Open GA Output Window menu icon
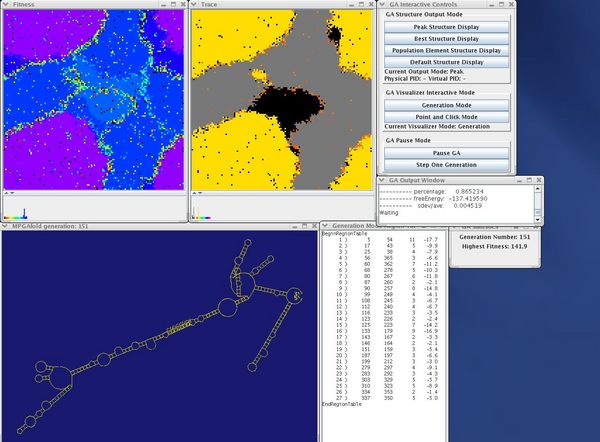600x442 pixels. [382, 179]
